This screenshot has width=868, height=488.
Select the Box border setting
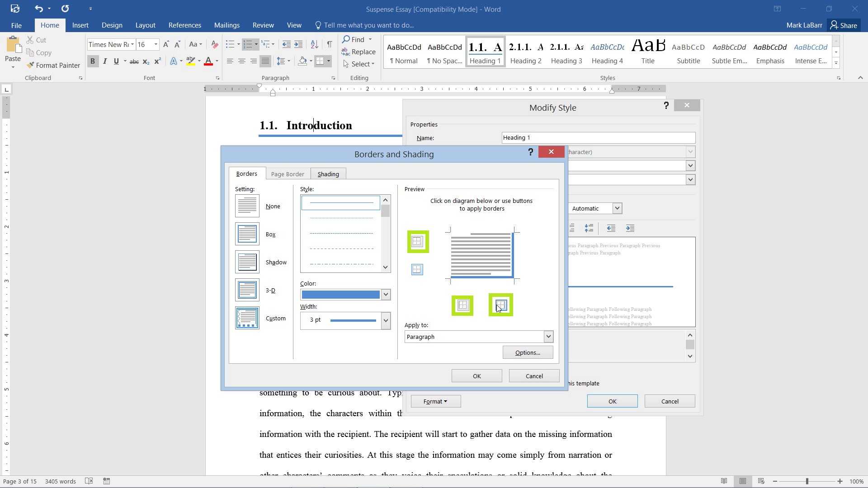pos(247,234)
